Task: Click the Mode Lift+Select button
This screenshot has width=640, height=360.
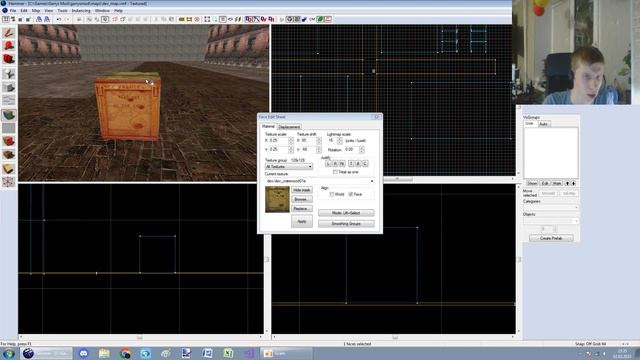Action: coord(346,213)
